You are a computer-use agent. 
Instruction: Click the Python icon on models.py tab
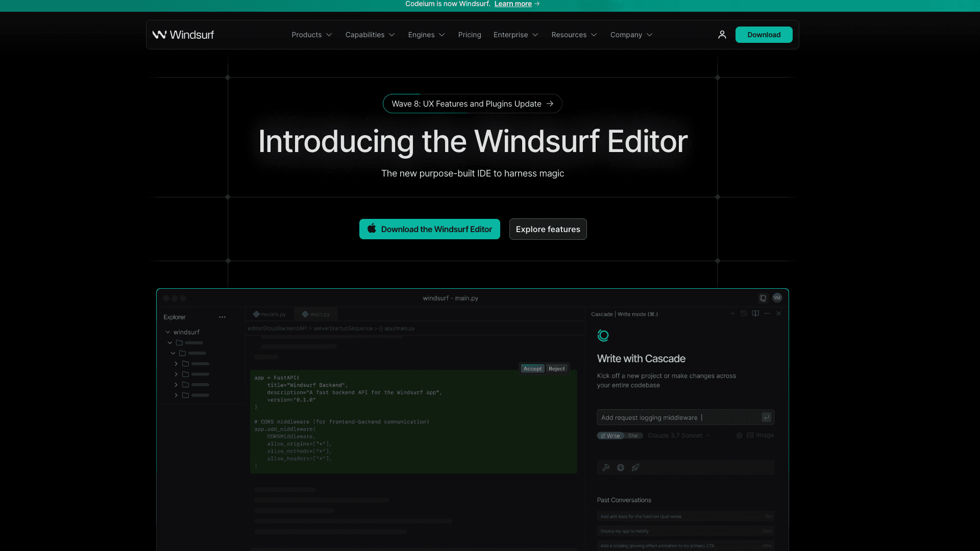(x=256, y=314)
